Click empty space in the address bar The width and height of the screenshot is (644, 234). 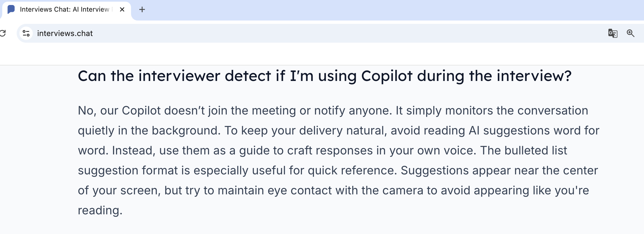pos(333,33)
